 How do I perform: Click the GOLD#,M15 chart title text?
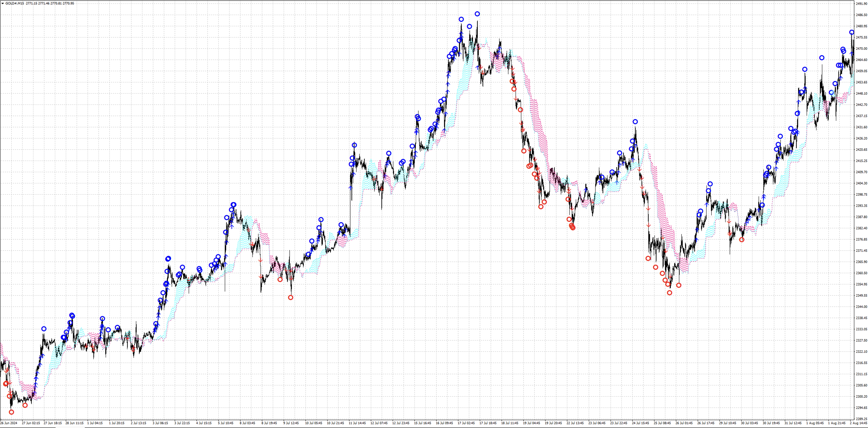point(14,3)
